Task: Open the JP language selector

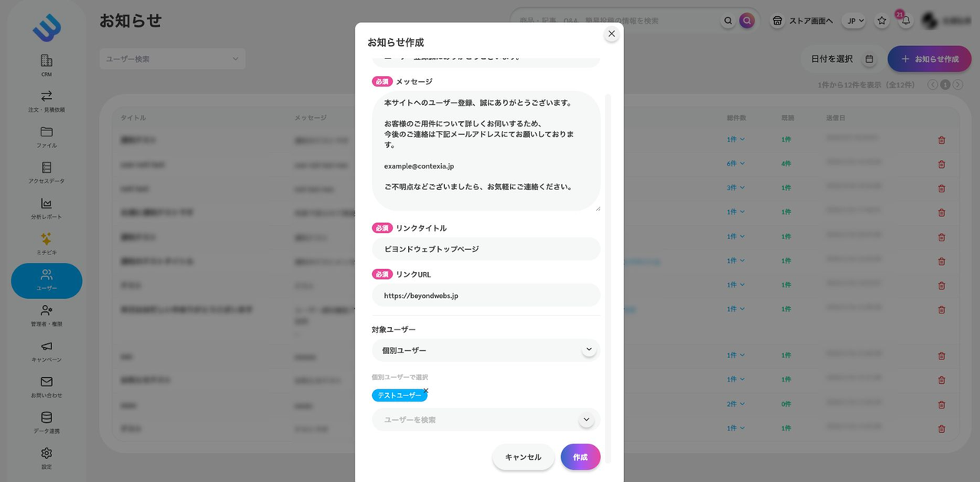Action: [854, 21]
